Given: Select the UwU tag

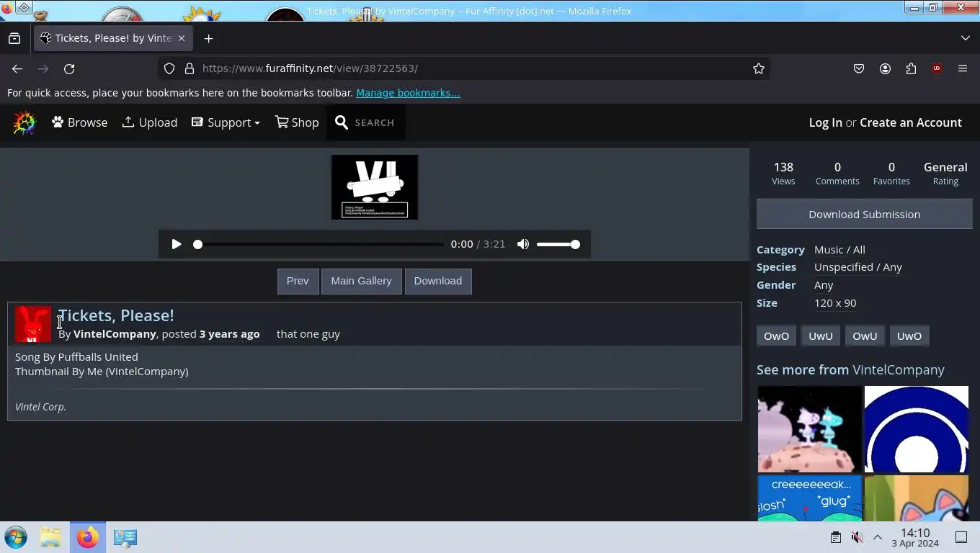Looking at the screenshot, I should point(820,336).
